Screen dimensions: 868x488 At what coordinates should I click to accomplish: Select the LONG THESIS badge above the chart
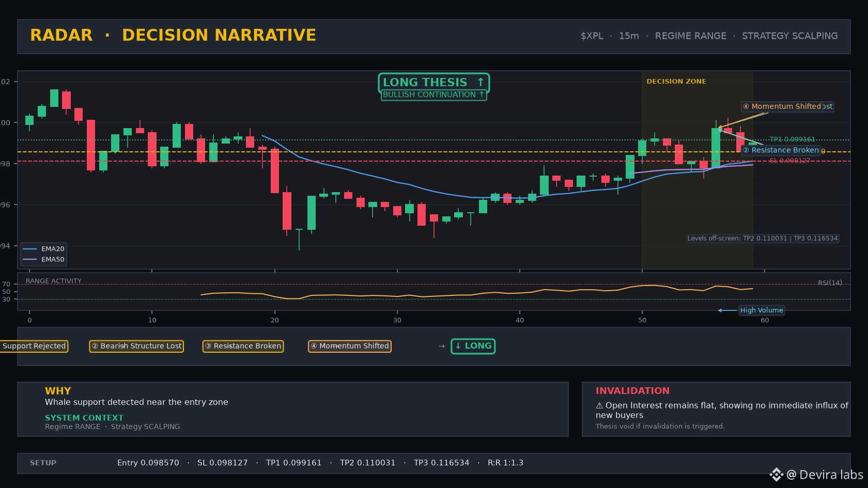433,82
